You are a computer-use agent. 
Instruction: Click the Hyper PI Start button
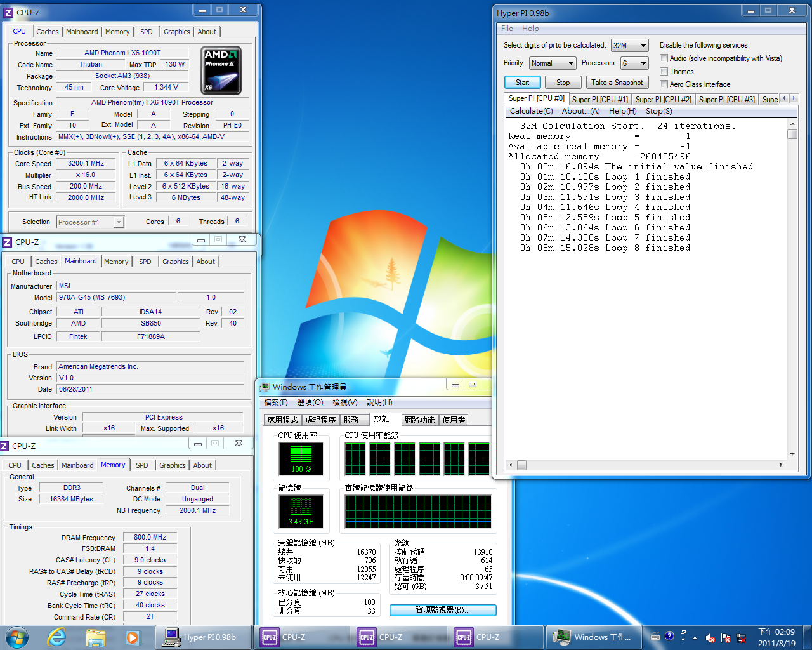pos(522,83)
